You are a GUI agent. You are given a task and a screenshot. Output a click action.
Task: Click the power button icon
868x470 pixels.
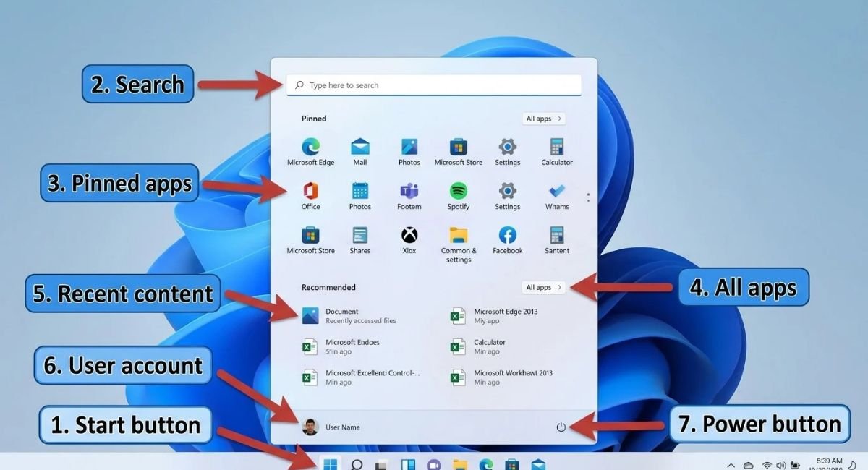pos(561,427)
